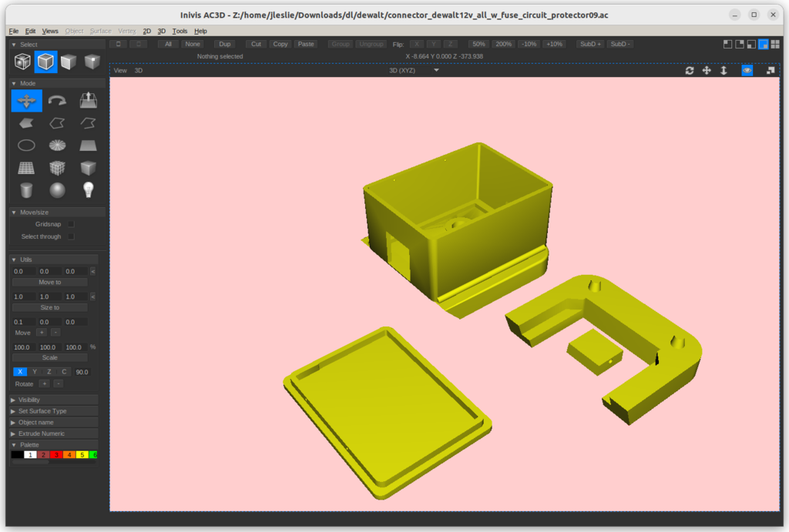Toggle the Select through checkbox
Screen dimensions: 789x532
coord(71,236)
